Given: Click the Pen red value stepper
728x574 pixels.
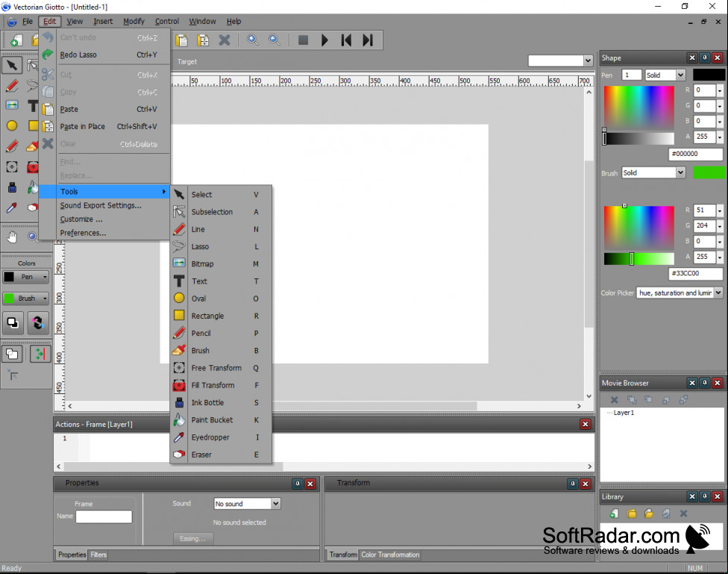Looking at the screenshot, I should (720, 90).
